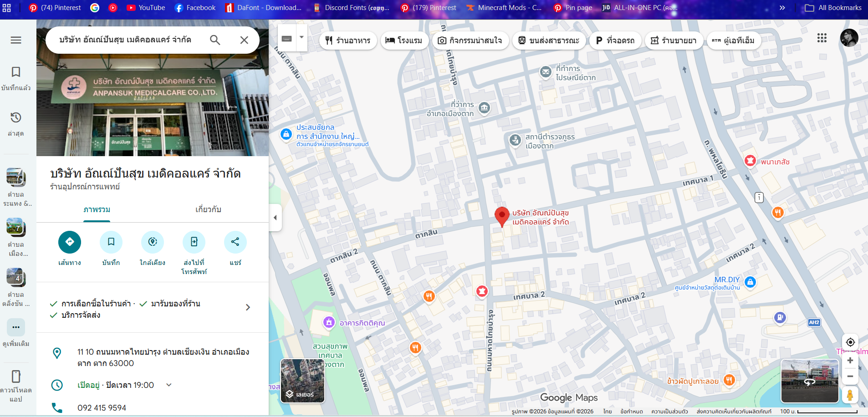The height and width of the screenshot is (417, 868).
Task: Open the Google apps grid
Action: [822, 38]
